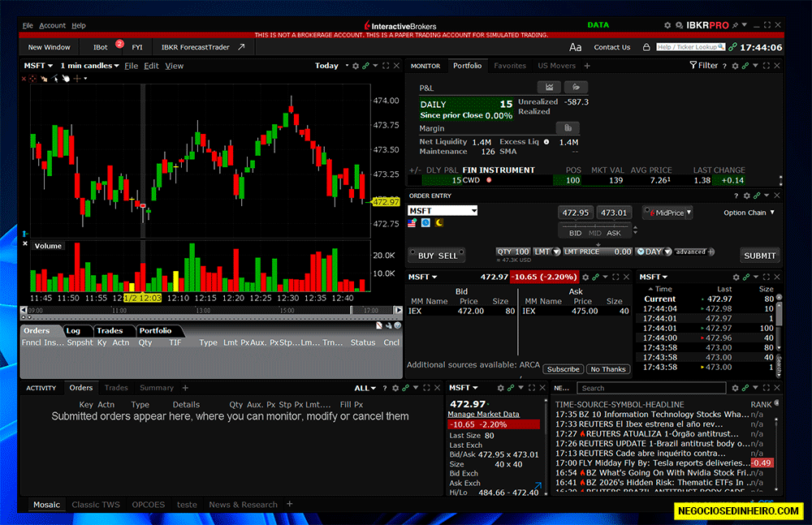Viewport: 812px width, 525px height.
Task: Click the BID MID ASK price slider track
Action: [x=595, y=226]
